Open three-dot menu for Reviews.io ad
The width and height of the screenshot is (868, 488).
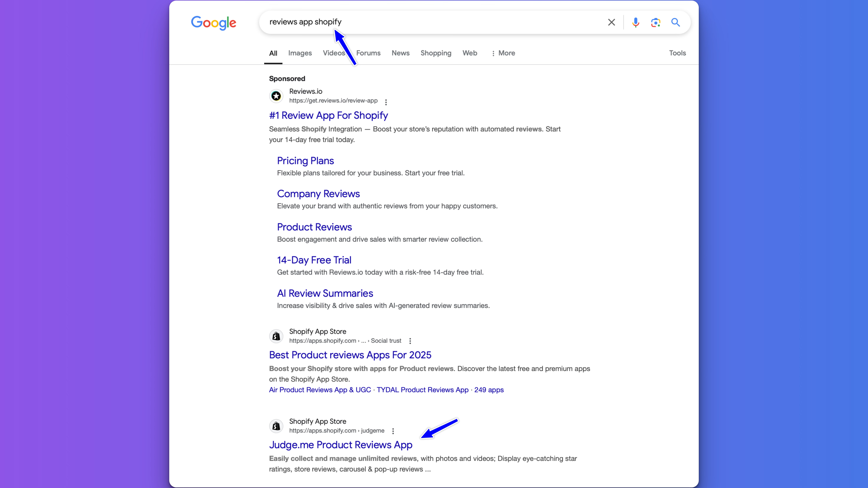pos(386,102)
